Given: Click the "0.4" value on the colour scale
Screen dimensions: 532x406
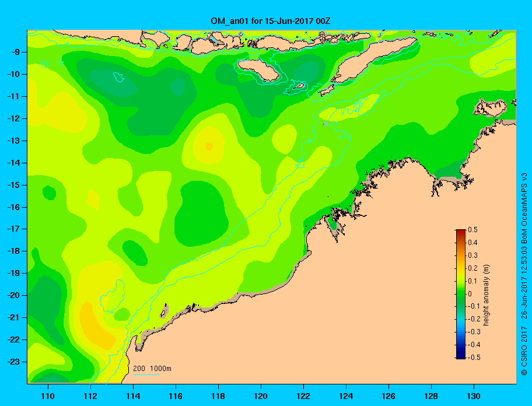Looking at the screenshot, I should (x=473, y=243).
